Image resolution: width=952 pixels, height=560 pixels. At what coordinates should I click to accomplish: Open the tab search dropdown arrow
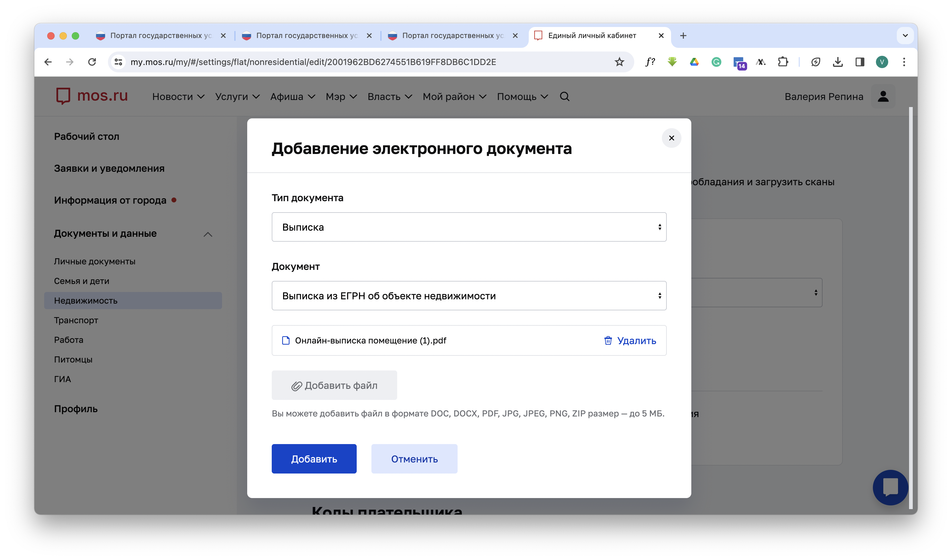pos(905,36)
